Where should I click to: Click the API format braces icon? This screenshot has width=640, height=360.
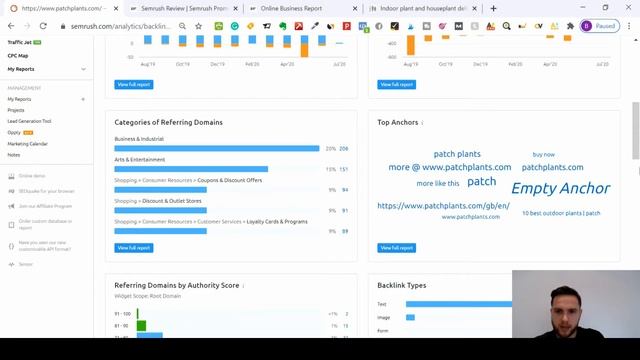click(11, 246)
